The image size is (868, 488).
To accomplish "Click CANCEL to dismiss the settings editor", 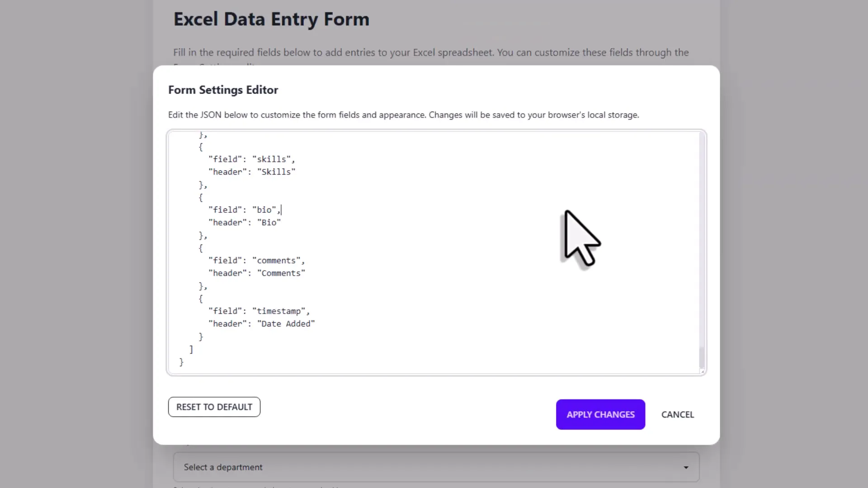I will [x=677, y=414].
